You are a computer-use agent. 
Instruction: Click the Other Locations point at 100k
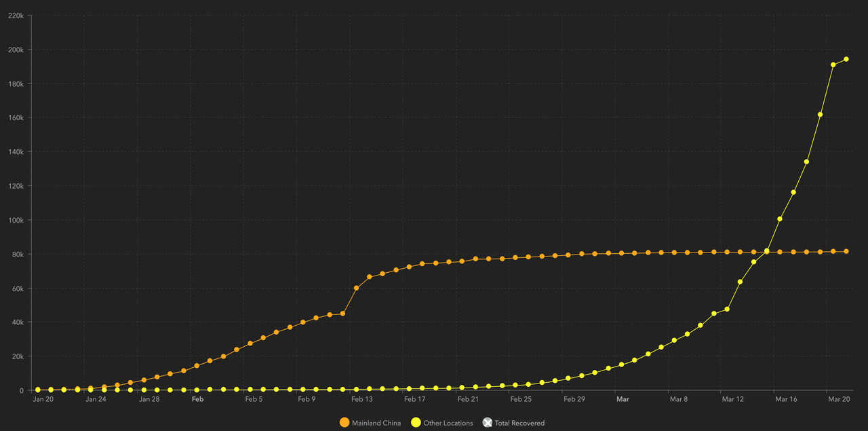(780, 219)
